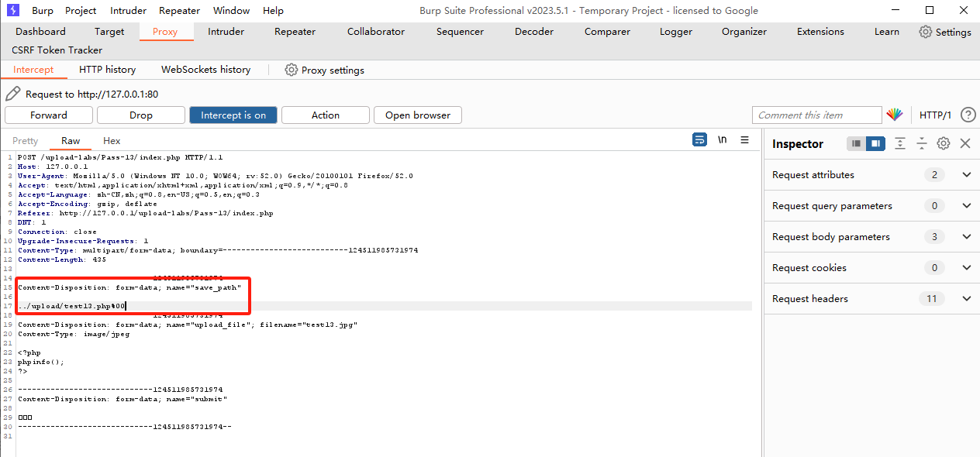Open the Learn tab
Image resolution: width=980 pixels, height=457 pixels.
click(x=887, y=32)
